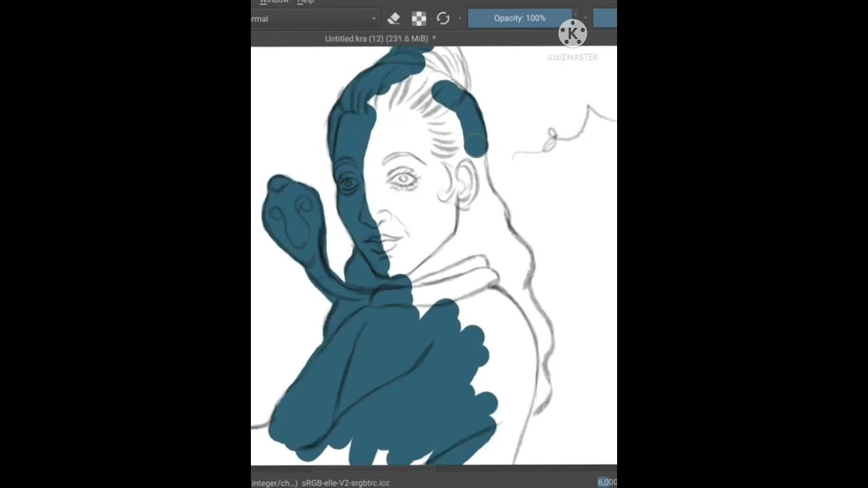
Task: Open the blending mode Normal dropdown
Action: click(315, 19)
